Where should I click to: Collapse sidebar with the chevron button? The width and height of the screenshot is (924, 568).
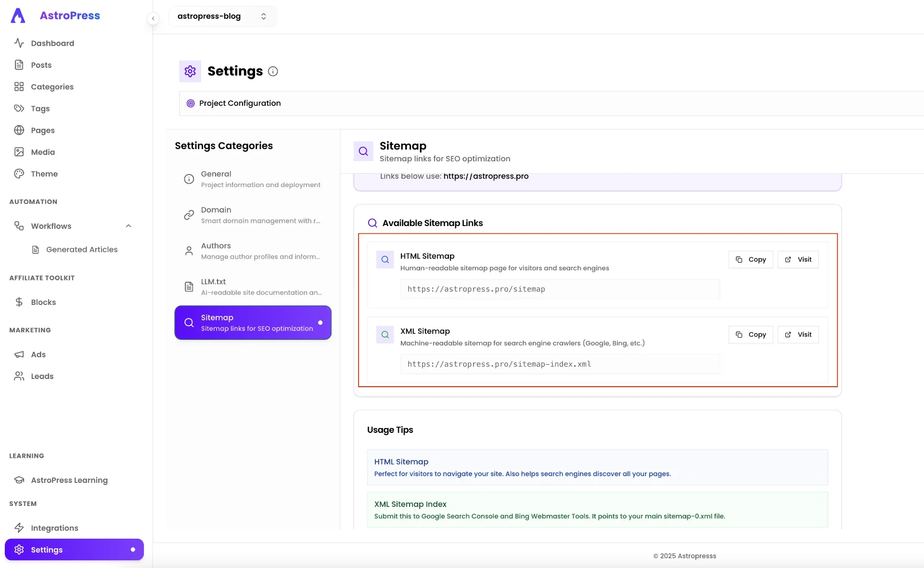(153, 18)
